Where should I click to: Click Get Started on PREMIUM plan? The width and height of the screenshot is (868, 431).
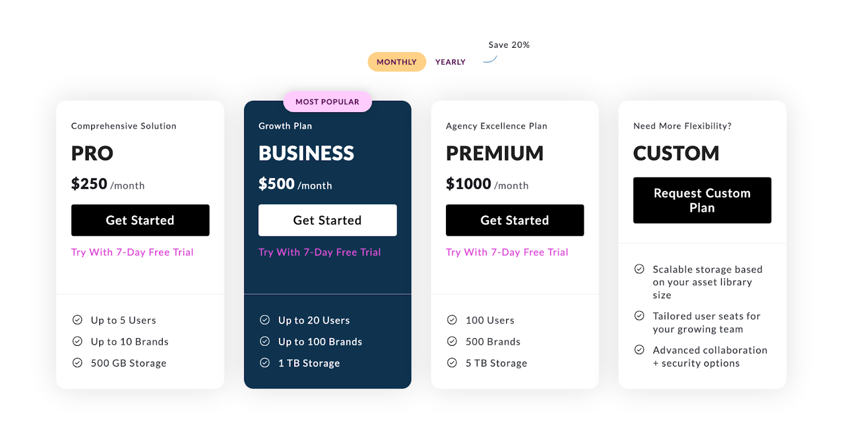tap(514, 220)
